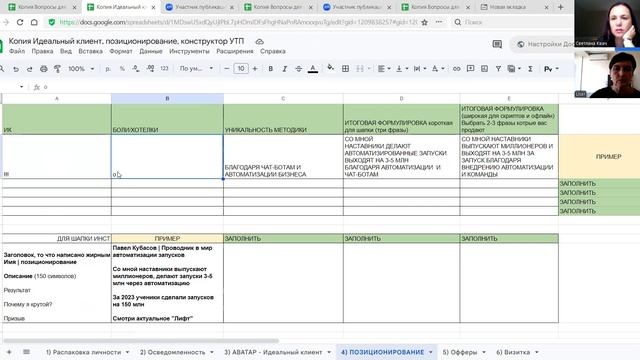Viewport: 640px width, 360px height.
Task: Toggle bold formatting
Action: click(x=271, y=69)
